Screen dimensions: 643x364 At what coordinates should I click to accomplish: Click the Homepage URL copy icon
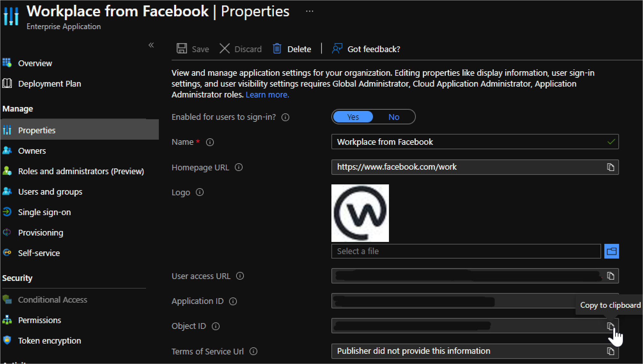tap(611, 167)
